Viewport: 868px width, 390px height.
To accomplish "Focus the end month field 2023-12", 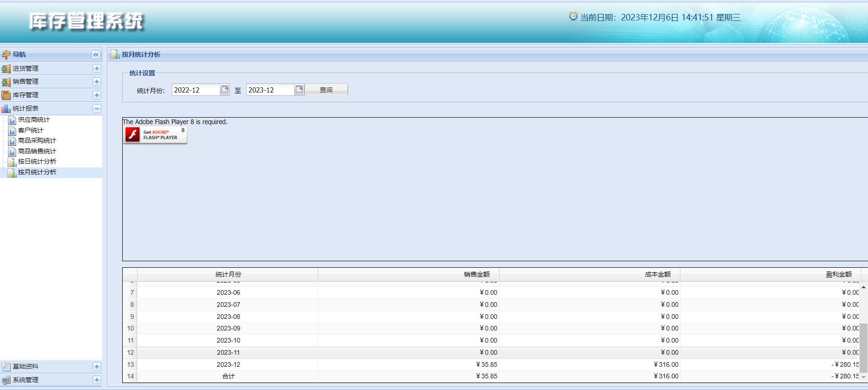I will [270, 90].
